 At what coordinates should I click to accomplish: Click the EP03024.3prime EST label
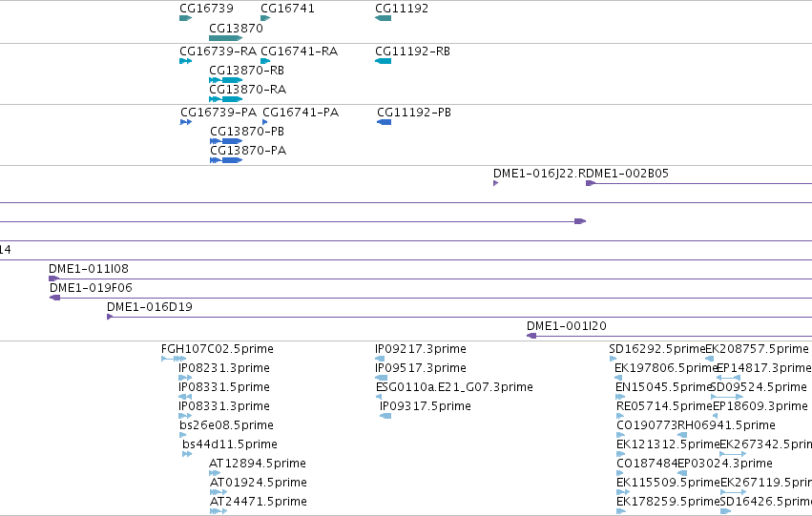(725, 464)
